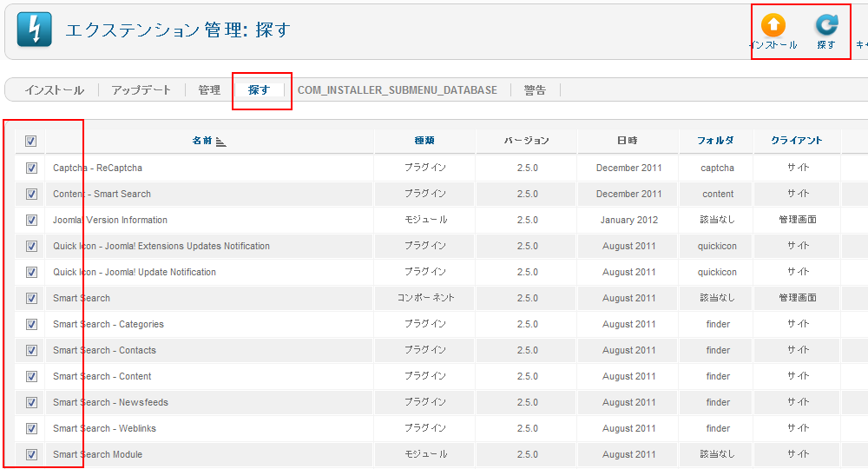This screenshot has height=469, width=868.
Task: Click Quick Icon - Joomla! Extensions Updates Notification
Action: point(161,246)
